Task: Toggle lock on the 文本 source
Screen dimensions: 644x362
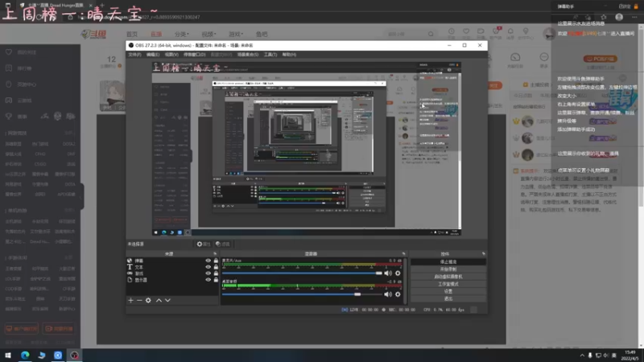Action: pos(216,267)
